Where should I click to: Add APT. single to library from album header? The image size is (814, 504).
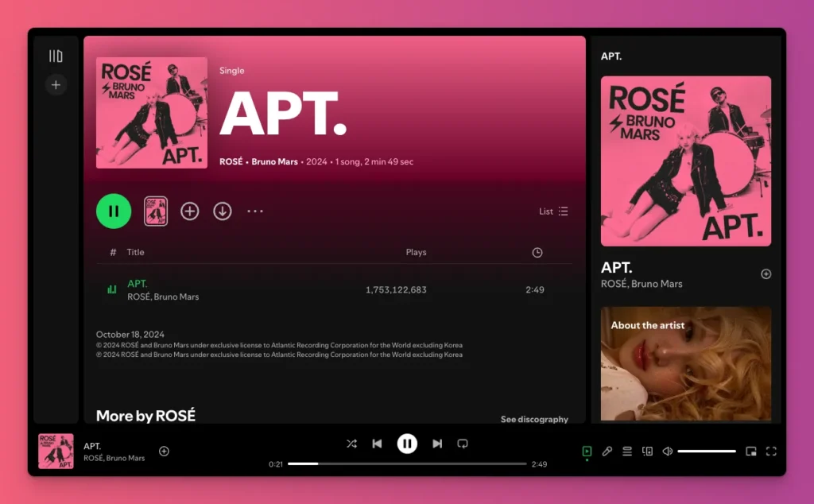(x=189, y=211)
